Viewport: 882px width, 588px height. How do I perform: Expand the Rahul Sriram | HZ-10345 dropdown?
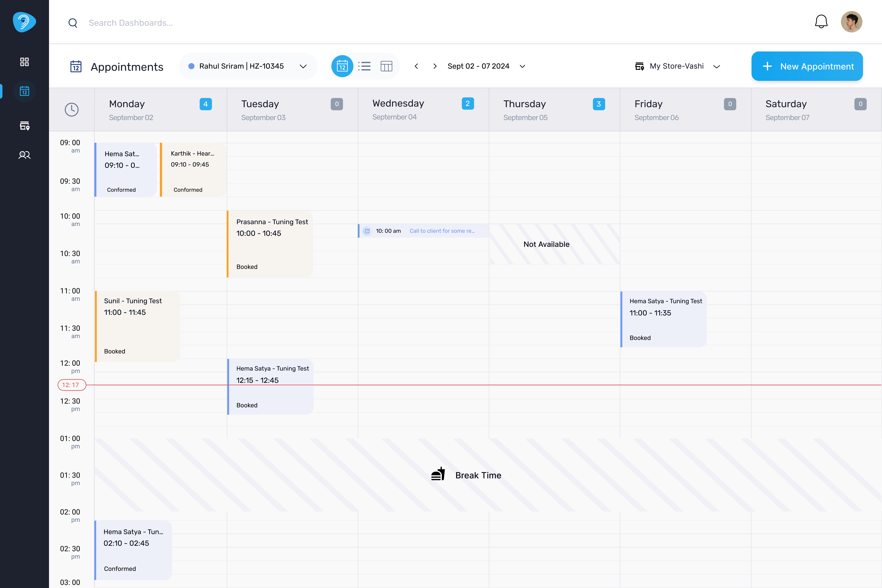(248, 66)
